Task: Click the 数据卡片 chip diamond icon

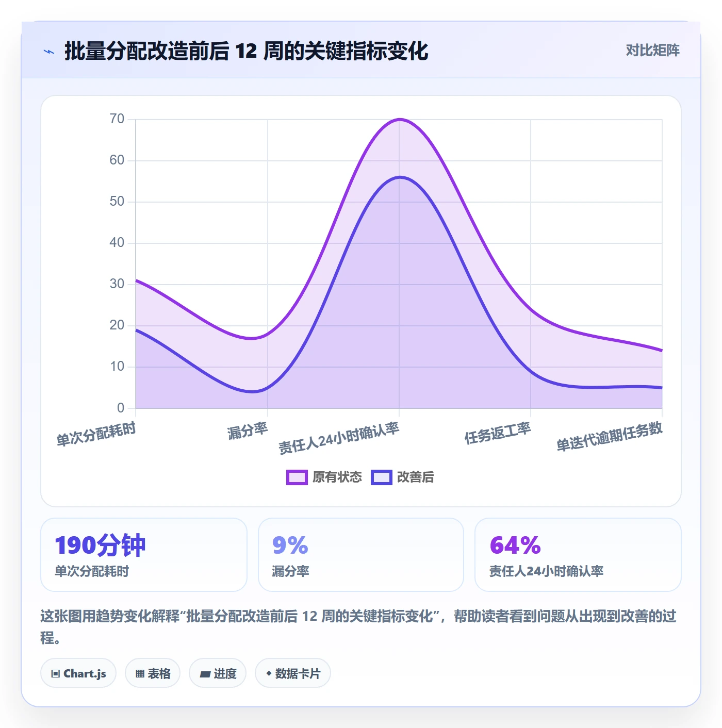Action: tap(269, 673)
